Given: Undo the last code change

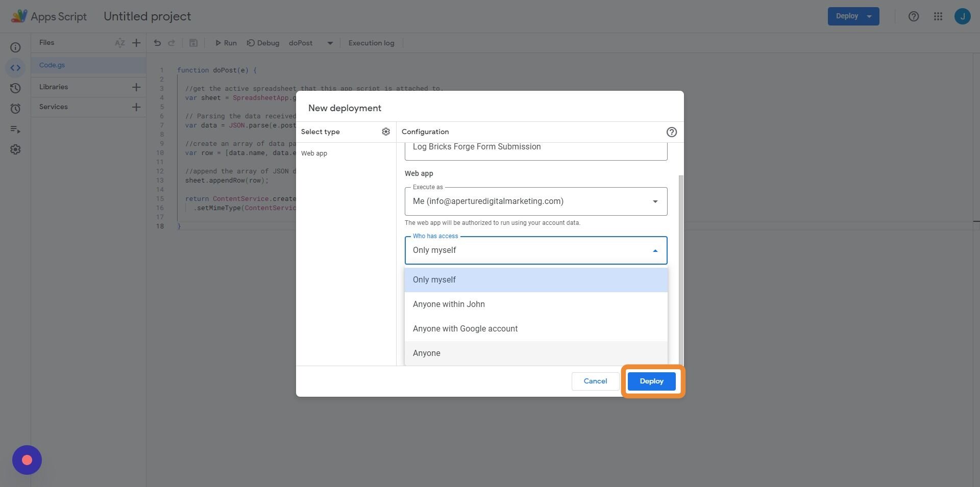Looking at the screenshot, I should [x=157, y=43].
